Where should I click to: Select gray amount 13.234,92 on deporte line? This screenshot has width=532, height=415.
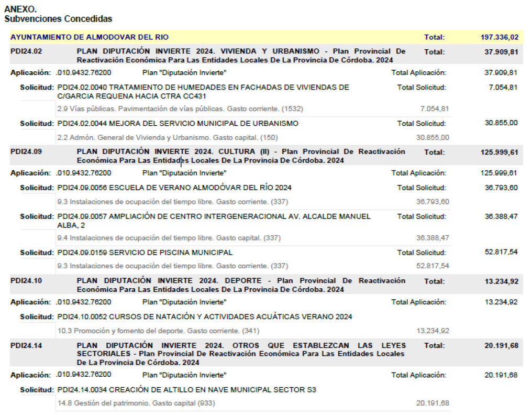point(433,331)
